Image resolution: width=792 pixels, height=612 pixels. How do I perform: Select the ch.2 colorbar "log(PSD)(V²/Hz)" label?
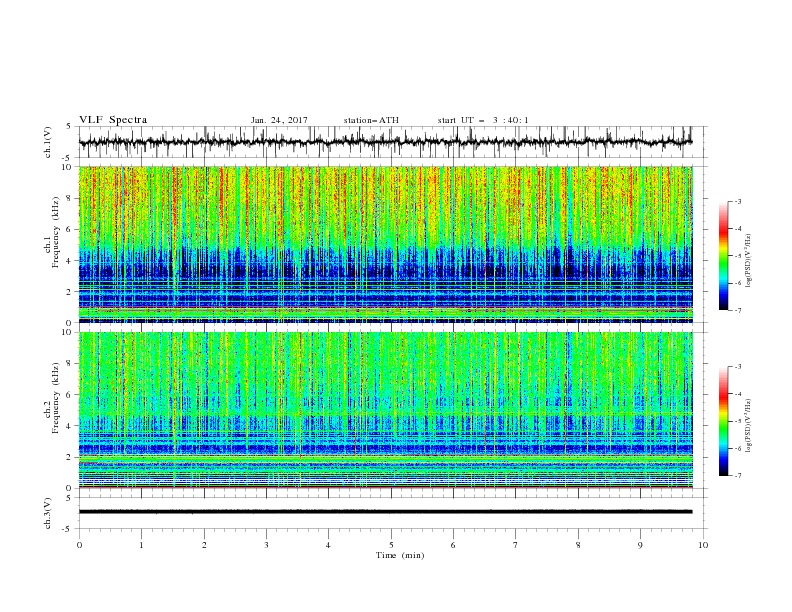point(749,425)
